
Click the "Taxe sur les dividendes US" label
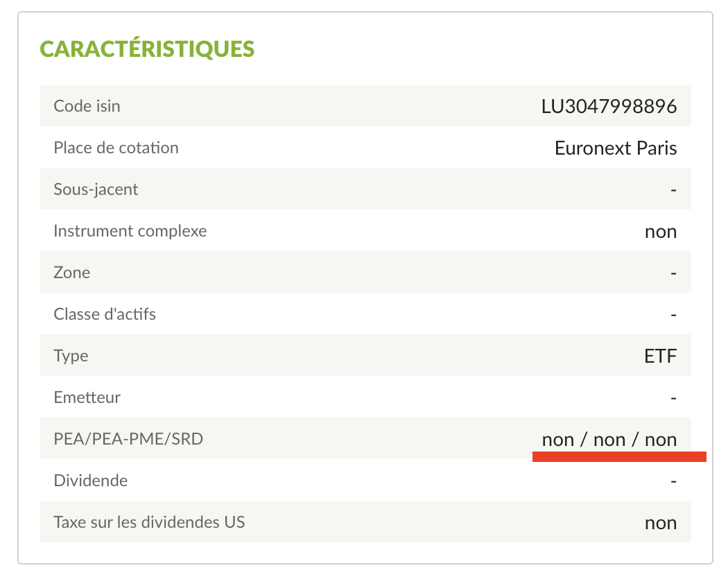(149, 522)
